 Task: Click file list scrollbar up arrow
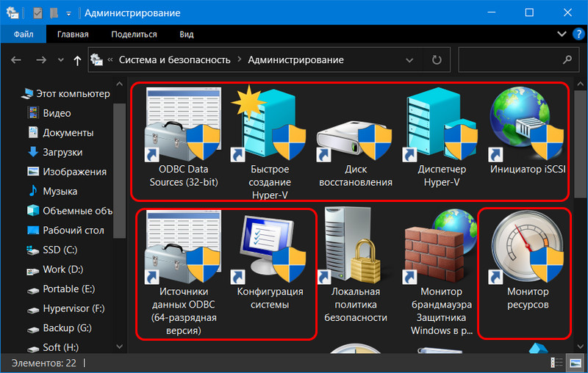(580, 84)
